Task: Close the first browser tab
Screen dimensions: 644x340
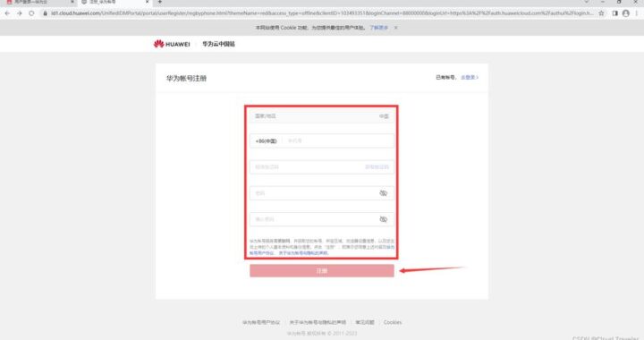Action: 72,2
